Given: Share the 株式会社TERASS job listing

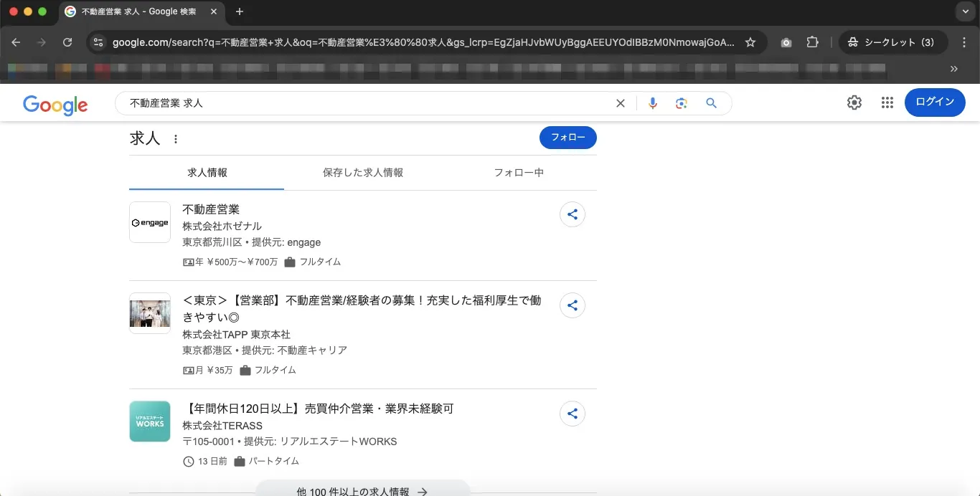Looking at the screenshot, I should pyautogui.click(x=573, y=414).
